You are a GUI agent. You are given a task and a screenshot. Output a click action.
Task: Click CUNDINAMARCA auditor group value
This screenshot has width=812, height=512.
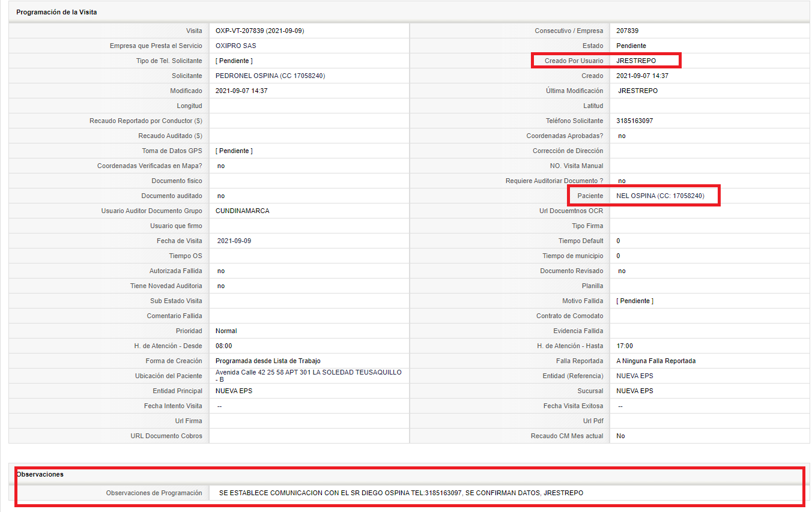[x=243, y=211]
